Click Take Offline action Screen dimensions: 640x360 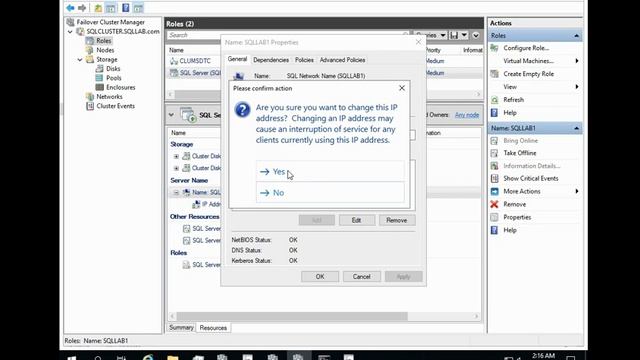(x=520, y=153)
